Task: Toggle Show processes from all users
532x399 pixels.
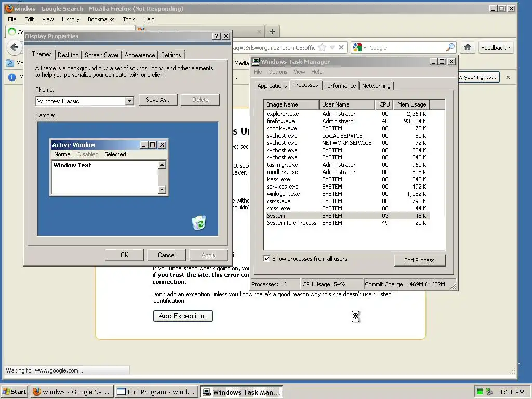Action: pyautogui.click(x=267, y=259)
